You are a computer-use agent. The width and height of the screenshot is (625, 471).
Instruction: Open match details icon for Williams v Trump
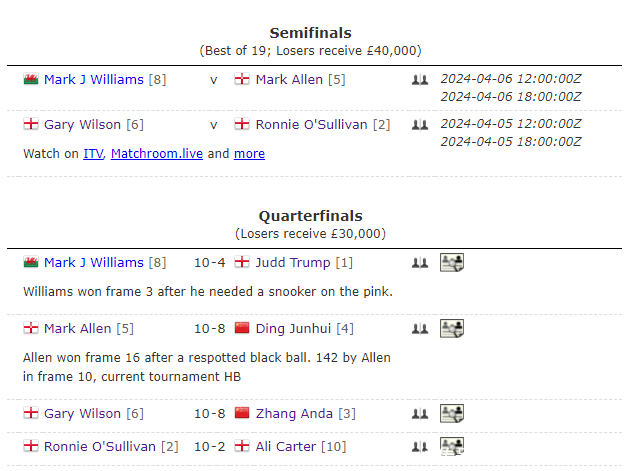coord(452,263)
